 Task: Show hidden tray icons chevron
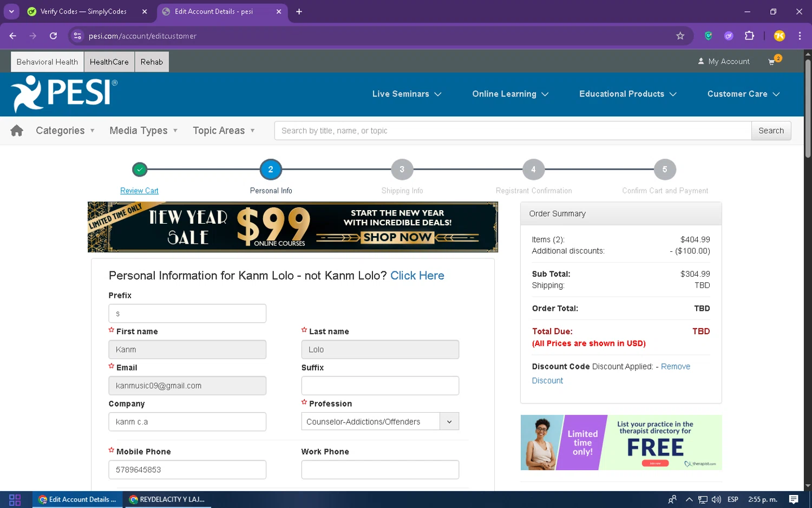(689, 499)
